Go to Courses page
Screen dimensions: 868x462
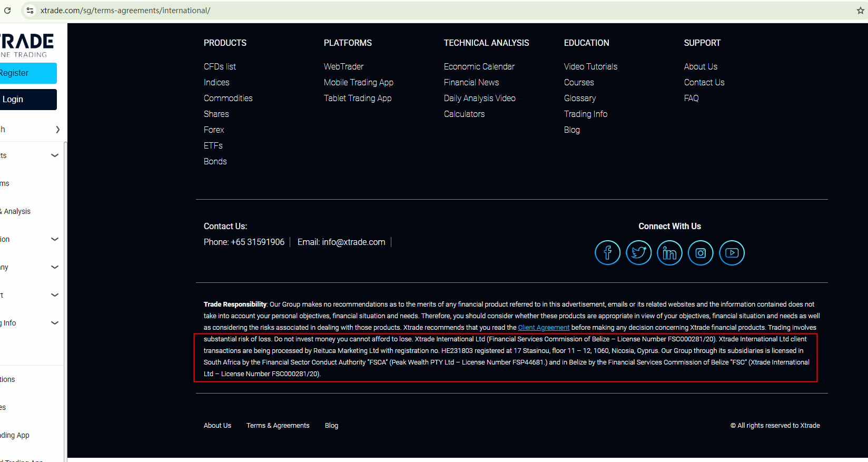pyautogui.click(x=579, y=83)
